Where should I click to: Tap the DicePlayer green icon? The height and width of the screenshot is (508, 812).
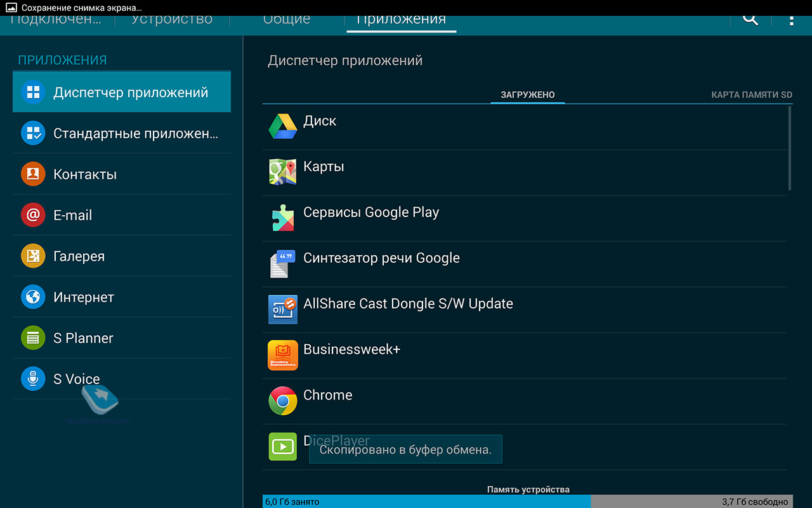[282, 446]
